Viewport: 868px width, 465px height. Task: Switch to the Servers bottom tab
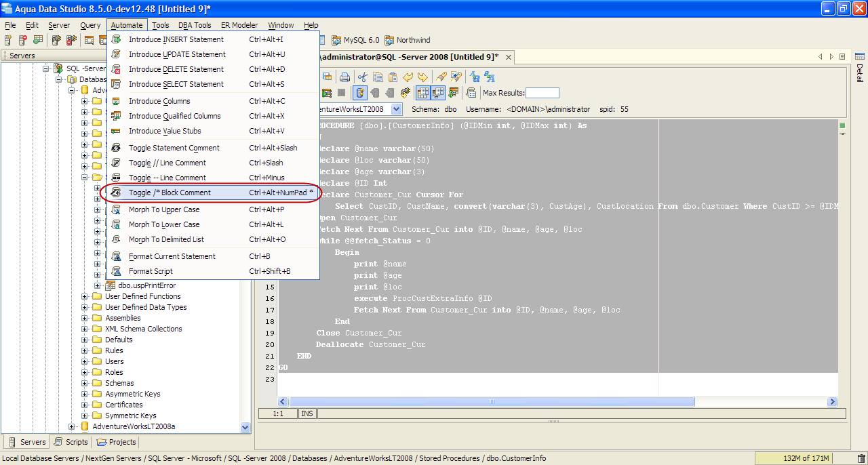26,442
